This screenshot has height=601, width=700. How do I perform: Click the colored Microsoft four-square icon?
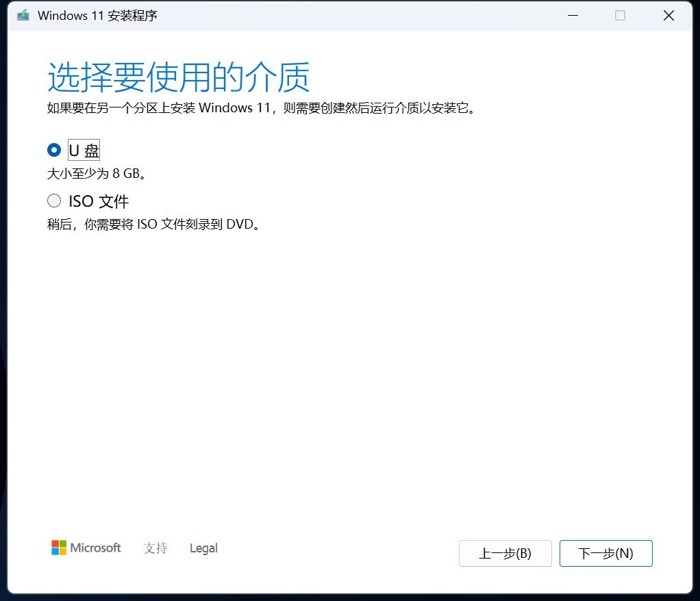[57, 548]
